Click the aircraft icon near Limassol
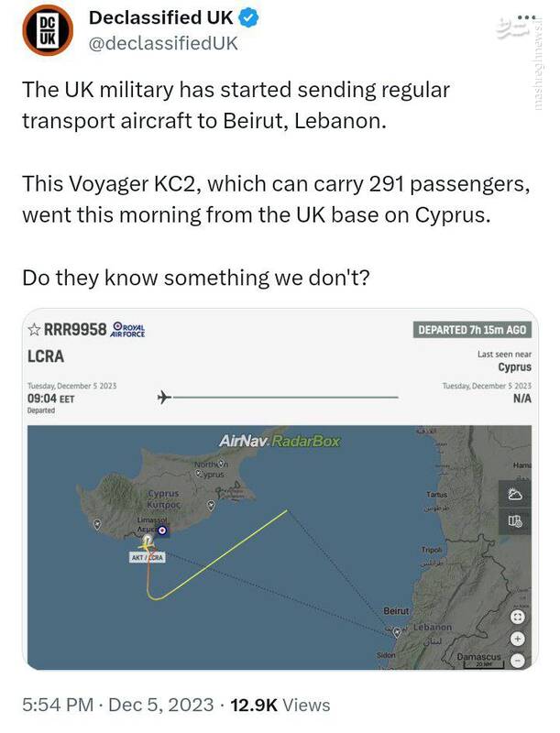The image size is (560, 733). tap(147, 542)
